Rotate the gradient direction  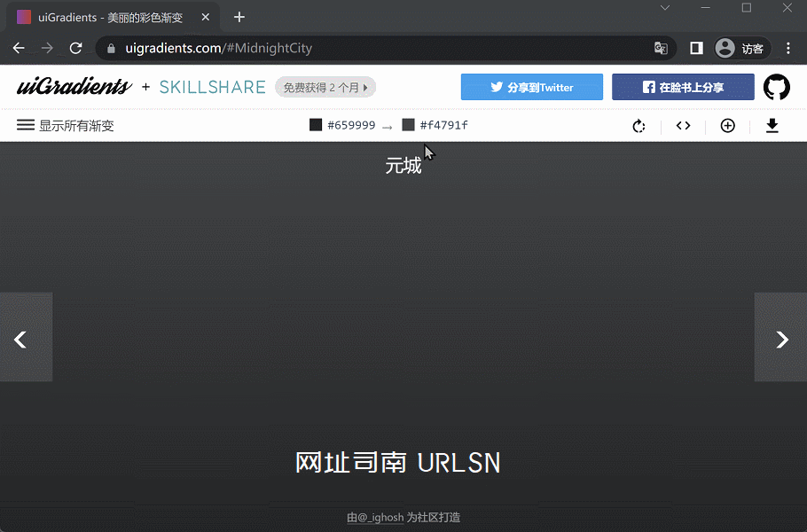[x=639, y=126]
